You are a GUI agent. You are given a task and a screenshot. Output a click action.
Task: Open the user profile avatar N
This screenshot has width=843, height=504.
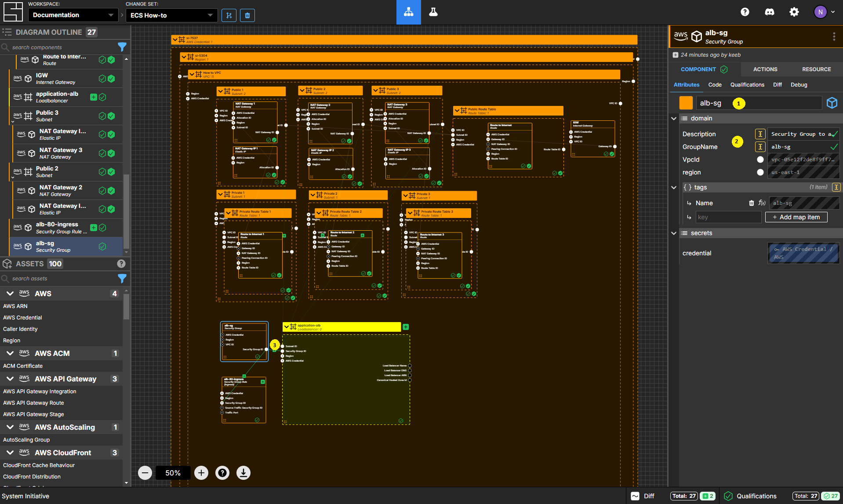pos(820,12)
